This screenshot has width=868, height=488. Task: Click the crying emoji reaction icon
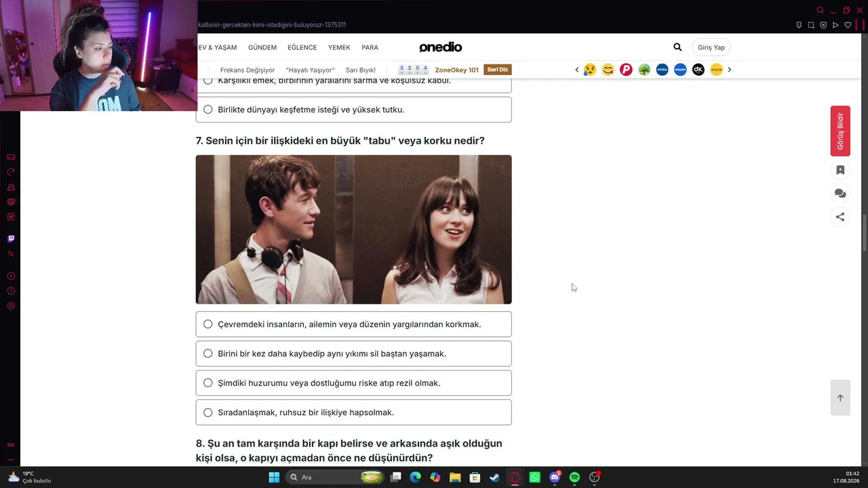pyautogui.click(x=590, y=70)
